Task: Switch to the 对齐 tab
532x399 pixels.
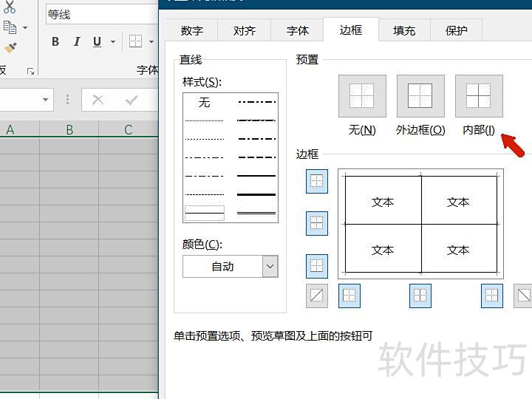Action: coord(245,30)
